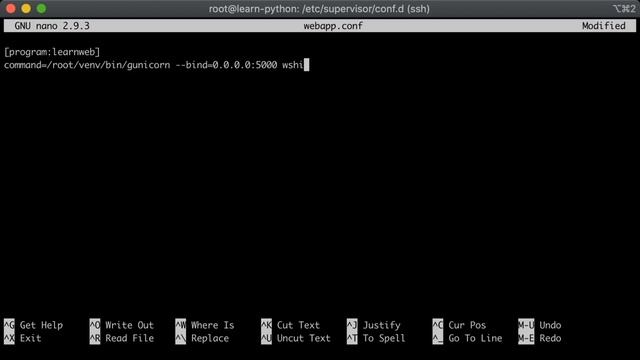Click the 'Modified' status indicator
The image size is (640, 360).
pos(603,26)
